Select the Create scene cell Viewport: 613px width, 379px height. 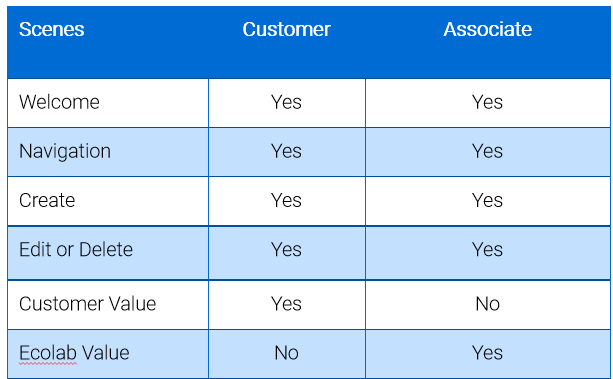tap(108, 201)
